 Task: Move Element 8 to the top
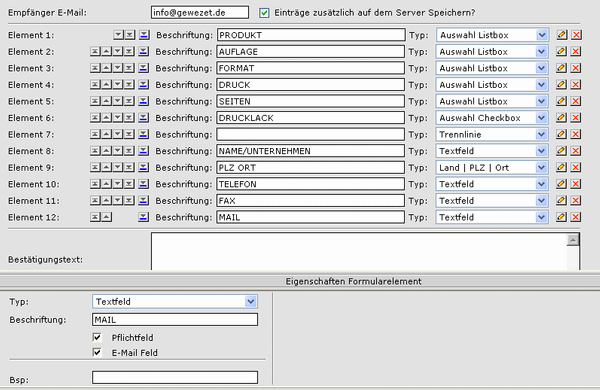(95, 151)
